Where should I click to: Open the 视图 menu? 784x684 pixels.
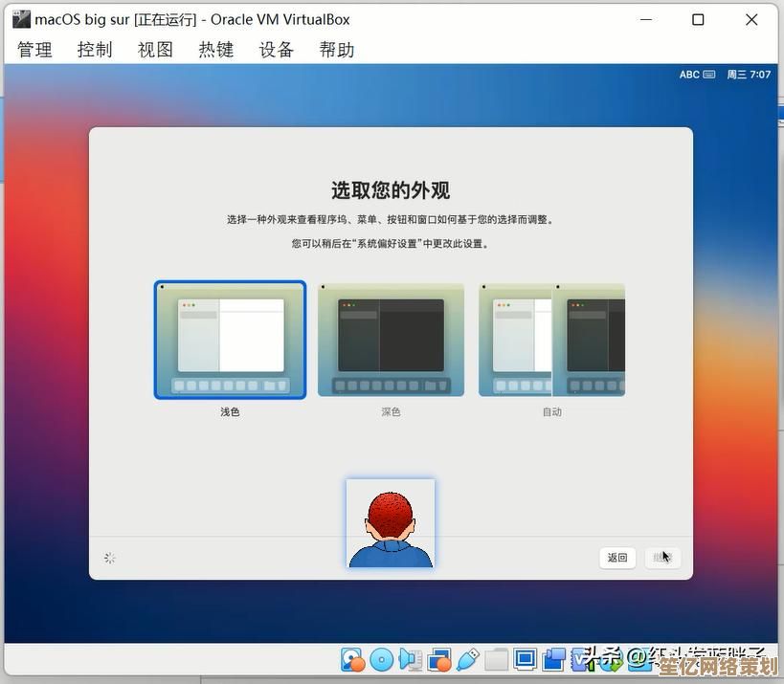pos(155,50)
